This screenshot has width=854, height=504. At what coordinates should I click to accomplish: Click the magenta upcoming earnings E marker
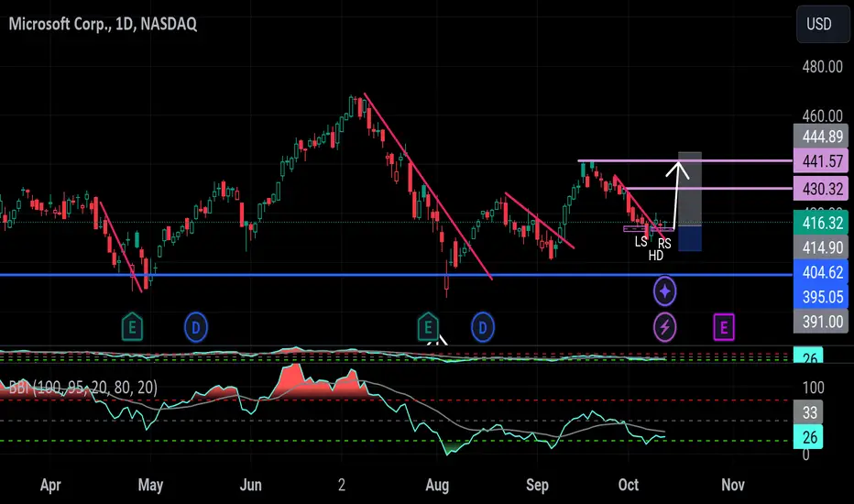pyautogui.click(x=724, y=327)
